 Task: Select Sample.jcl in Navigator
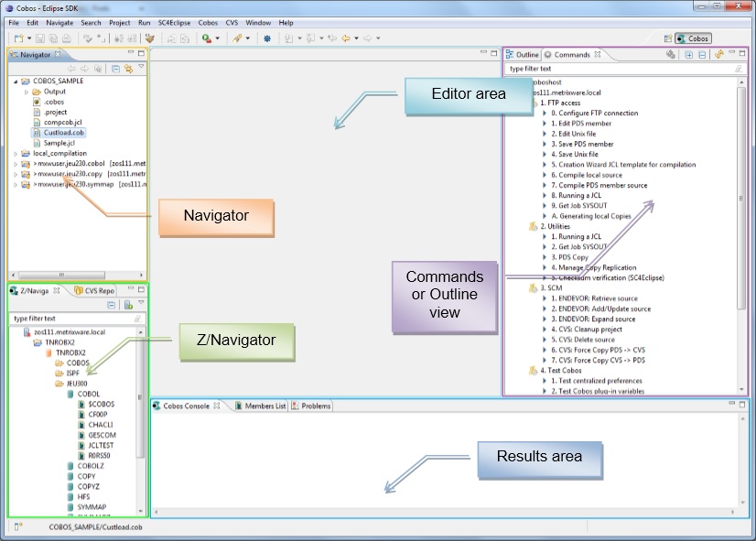coord(54,143)
